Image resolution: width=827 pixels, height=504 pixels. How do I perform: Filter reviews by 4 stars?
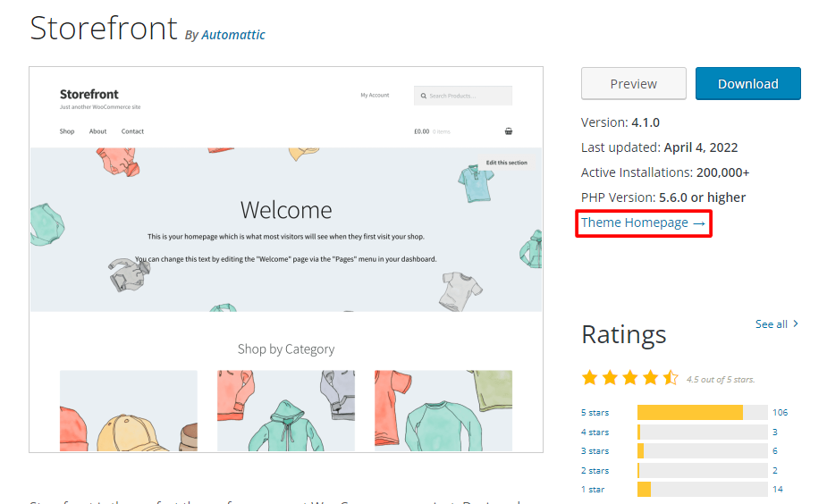point(595,433)
